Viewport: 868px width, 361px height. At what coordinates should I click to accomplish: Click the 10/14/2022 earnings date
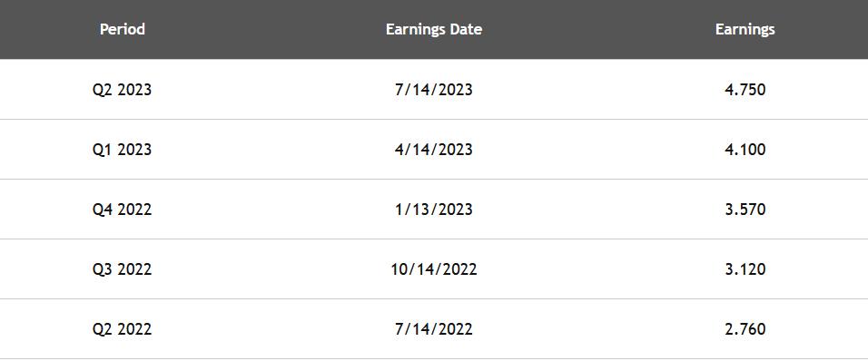pyautogui.click(x=433, y=269)
